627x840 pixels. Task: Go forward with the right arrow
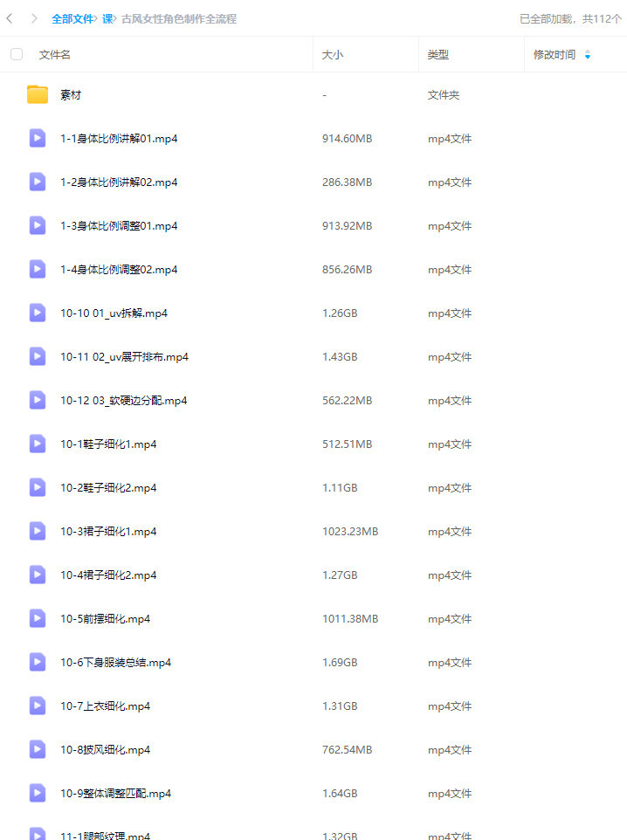pyautogui.click(x=34, y=18)
